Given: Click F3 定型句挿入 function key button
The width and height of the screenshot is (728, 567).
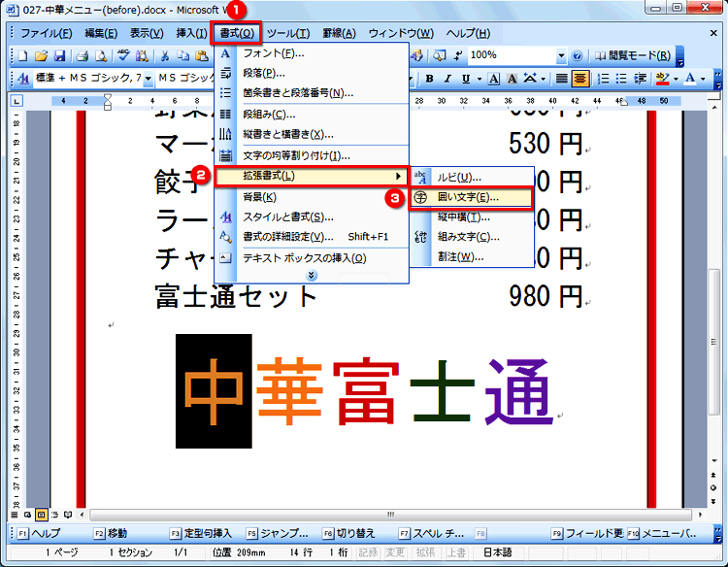Looking at the screenshot, I should point(201,534).
